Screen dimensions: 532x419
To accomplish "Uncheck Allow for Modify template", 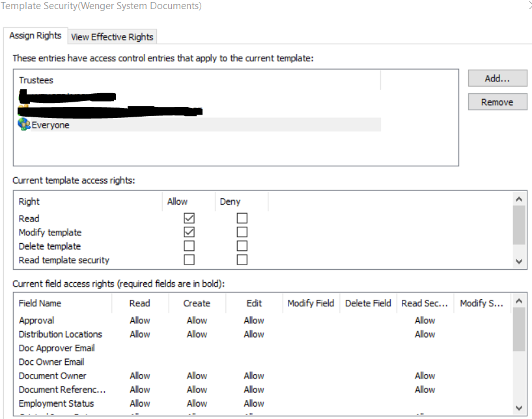I will (189, 233).
